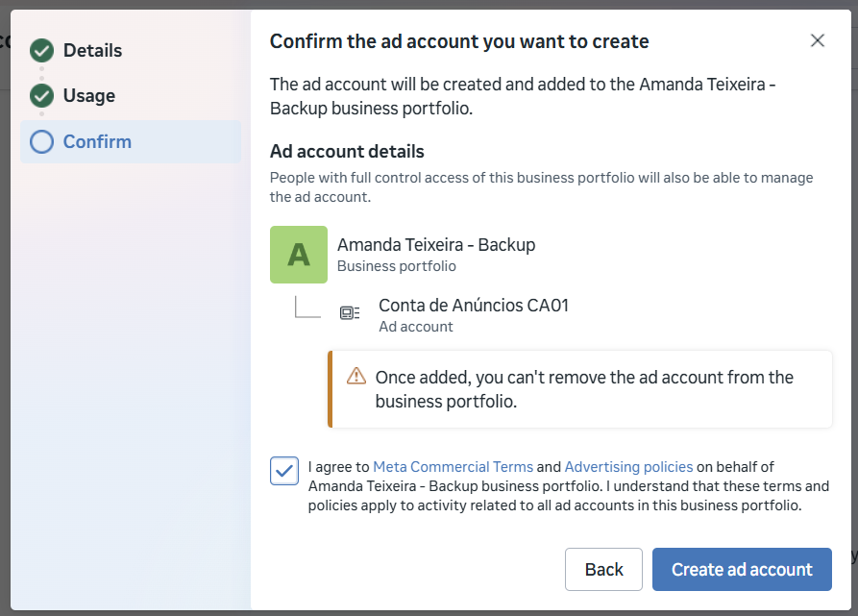
Task: Go back to the Details step
Action: coord(92,50)
